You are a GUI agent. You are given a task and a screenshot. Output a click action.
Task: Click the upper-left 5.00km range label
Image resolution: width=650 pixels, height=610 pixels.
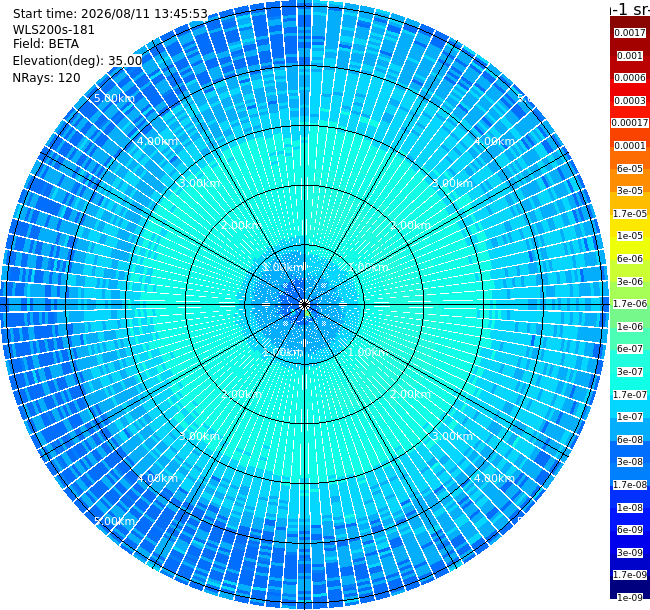click(x=114, y=98)
